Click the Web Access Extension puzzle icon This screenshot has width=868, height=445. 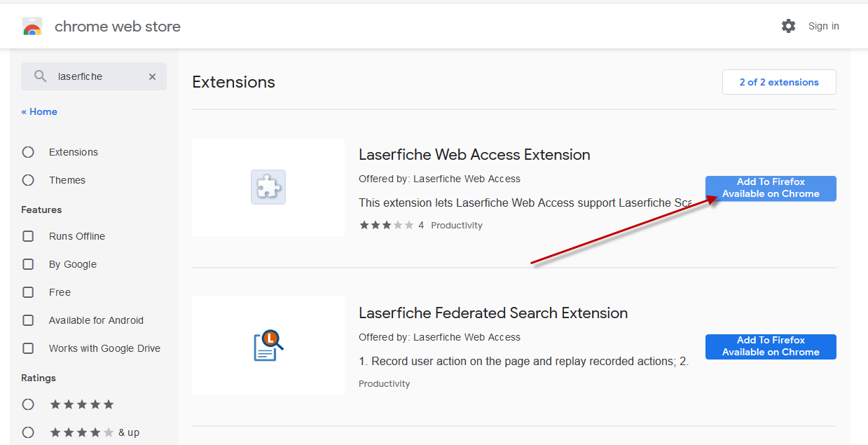(268, 187)
